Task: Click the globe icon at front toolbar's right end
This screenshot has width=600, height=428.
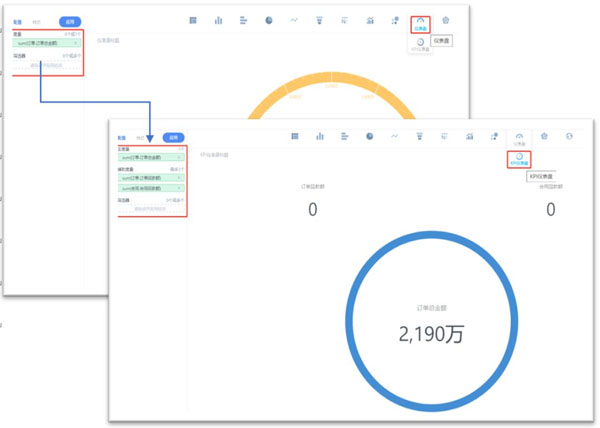Action: pyautogui.click(x=569, y=136)
